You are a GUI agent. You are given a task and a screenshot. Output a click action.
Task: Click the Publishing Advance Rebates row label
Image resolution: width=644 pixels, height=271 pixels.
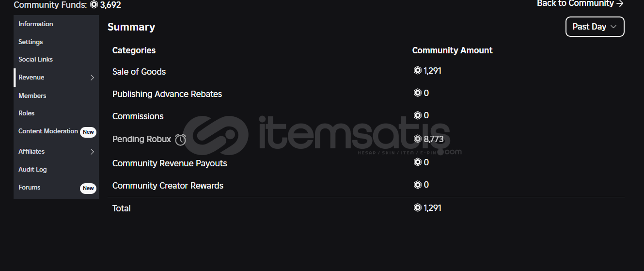[x=167, y=94]
